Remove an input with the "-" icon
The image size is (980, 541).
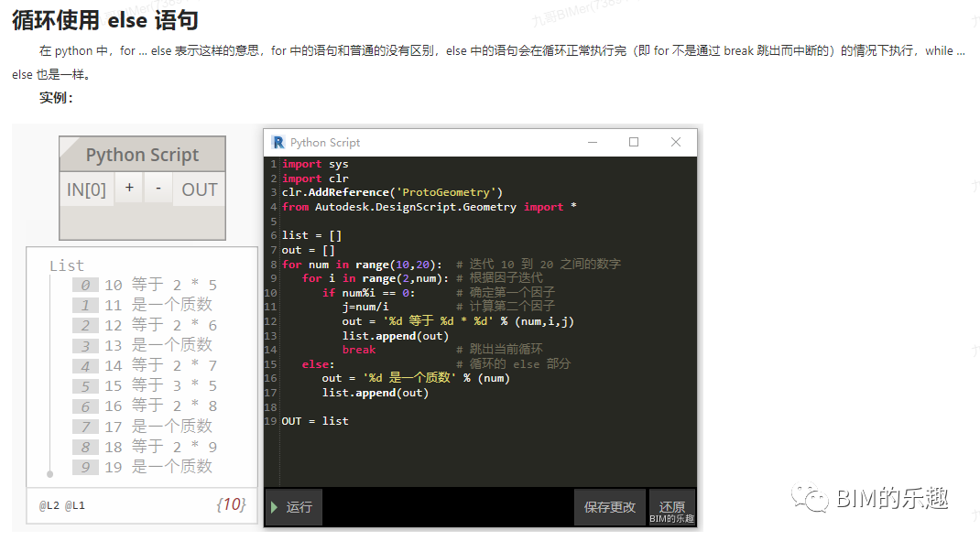158,189
